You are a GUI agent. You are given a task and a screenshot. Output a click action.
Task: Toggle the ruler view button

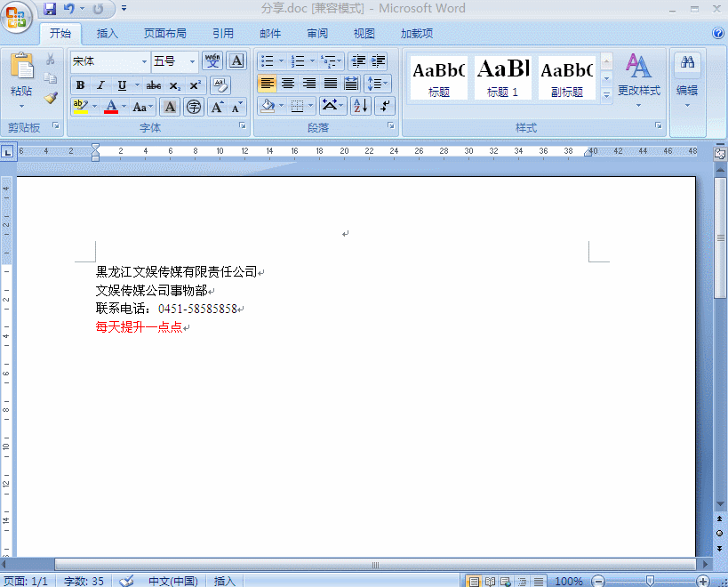pyautogui.click(x=720, y=154)
